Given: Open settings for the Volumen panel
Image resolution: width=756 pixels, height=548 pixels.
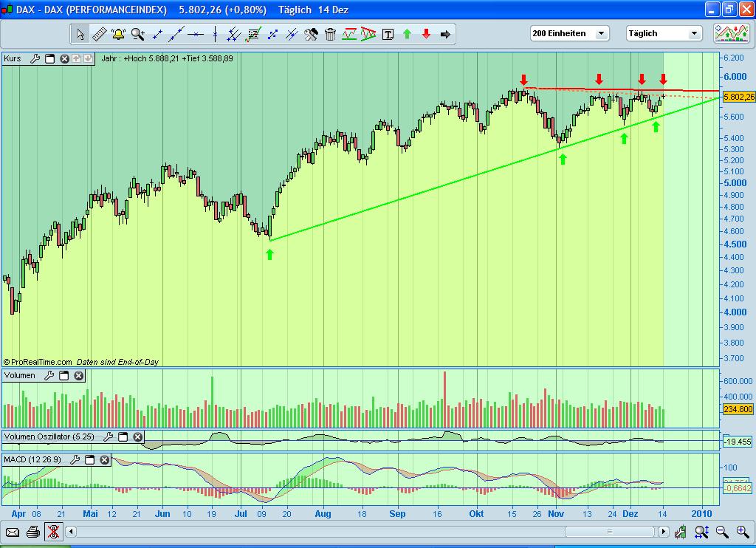Looking at the screenshot, I should 49,375.
